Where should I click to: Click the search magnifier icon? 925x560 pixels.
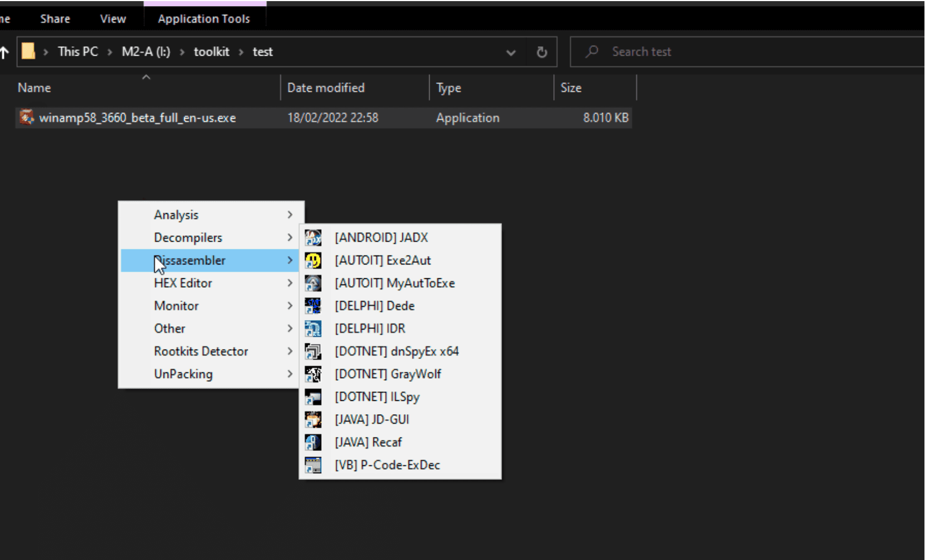click(592, 52)
